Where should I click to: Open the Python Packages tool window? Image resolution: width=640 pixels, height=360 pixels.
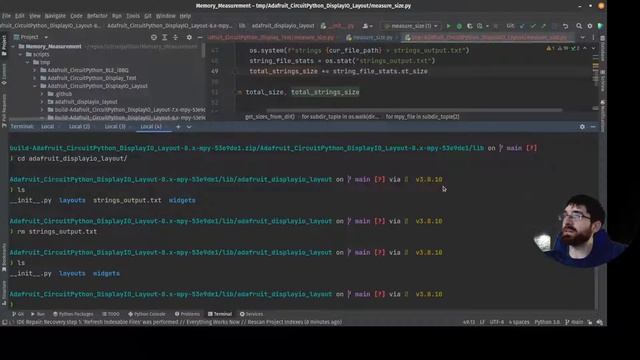click(x=73, y=314)
